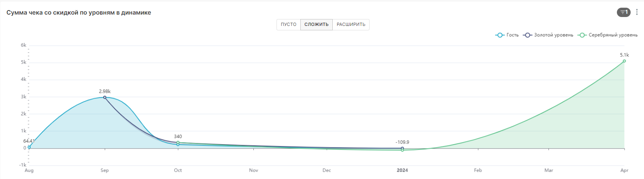Click the Feb x-axis label
The image size is (644, 179).
click(x=478, y=170)
